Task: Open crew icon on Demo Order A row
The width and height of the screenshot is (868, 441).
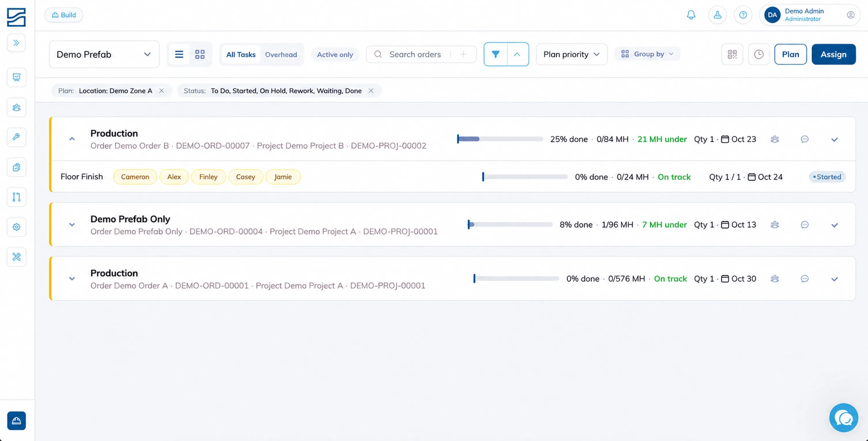Action: pyautogui.click(x=775, y=279)
